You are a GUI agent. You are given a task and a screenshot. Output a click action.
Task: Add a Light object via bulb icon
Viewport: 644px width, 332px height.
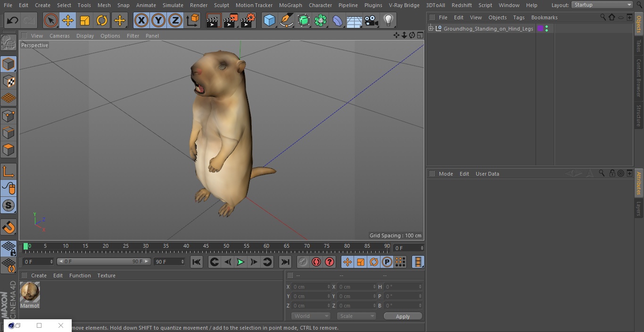388,20
